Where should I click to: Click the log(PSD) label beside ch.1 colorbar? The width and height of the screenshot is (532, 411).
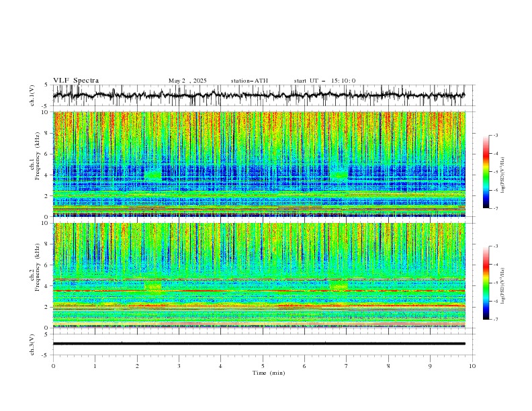point(503,175)
